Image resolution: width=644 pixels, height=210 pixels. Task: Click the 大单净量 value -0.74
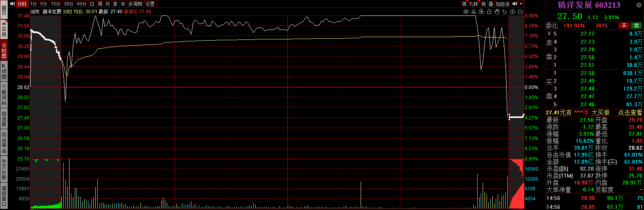point(588,190)
